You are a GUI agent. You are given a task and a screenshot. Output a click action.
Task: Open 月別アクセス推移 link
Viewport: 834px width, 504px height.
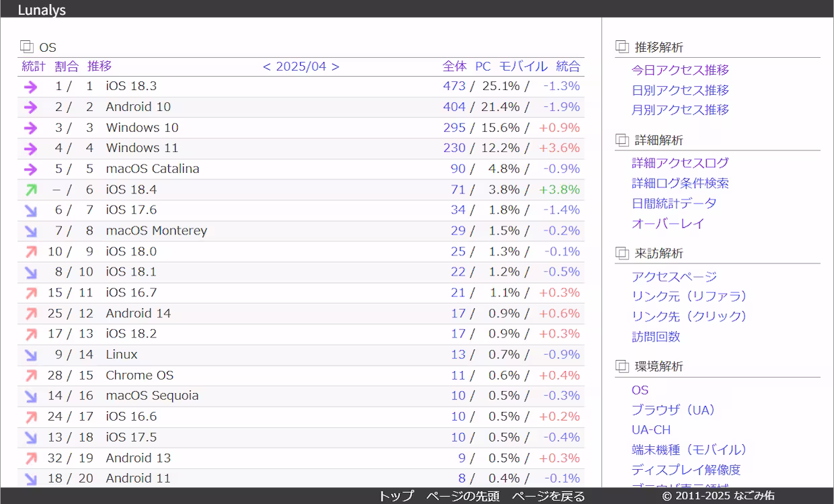(680, 110)
